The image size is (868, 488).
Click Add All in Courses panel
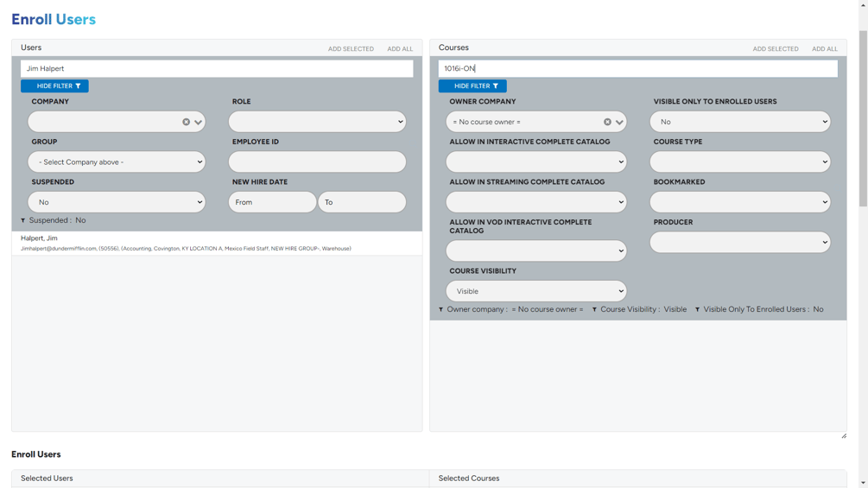[824, 48]
